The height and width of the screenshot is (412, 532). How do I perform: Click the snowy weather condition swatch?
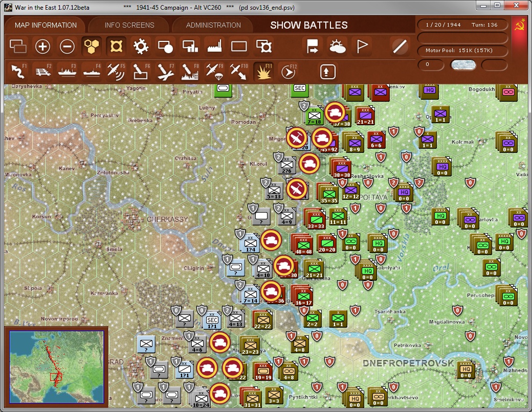[x=463, y=65]
